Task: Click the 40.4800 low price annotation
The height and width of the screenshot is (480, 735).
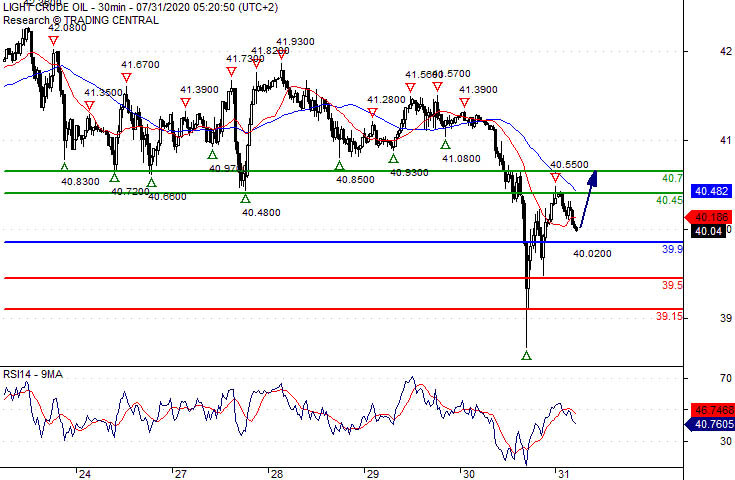Action: point(261,212)
